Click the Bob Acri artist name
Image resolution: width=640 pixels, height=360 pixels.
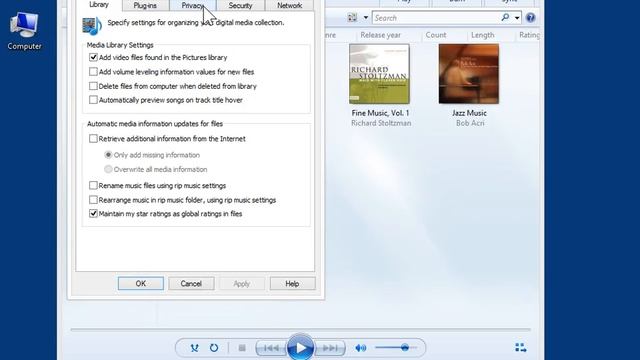pyautogui.click(x=470, y=123)
